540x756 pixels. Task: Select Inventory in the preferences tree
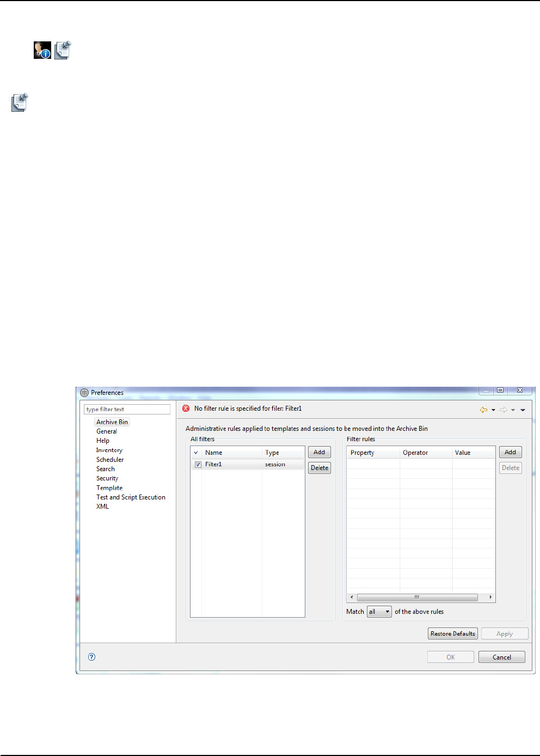click(109, 450)
